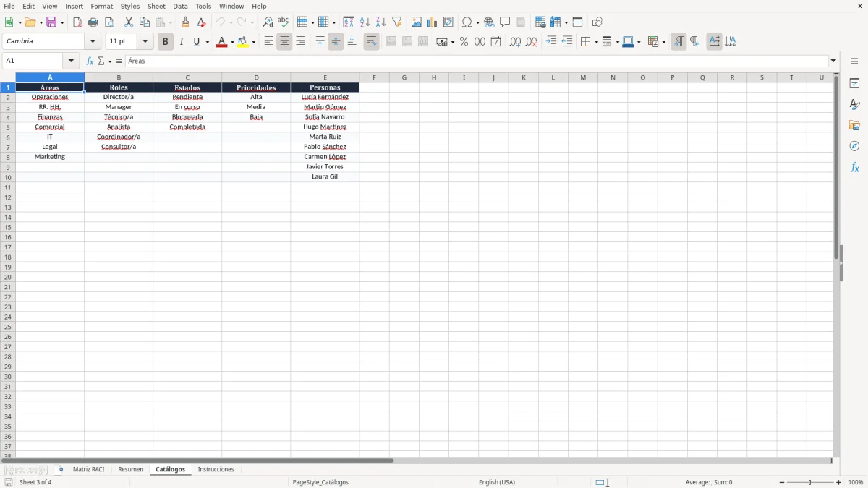The height and width of the screenshot is (488, 868).
Task: Open the Format menu
Action: [101, 6]
